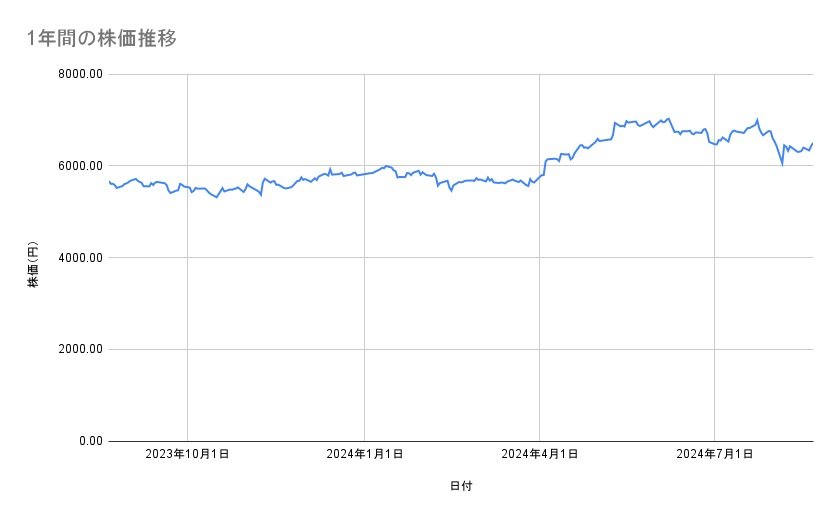
Task: Select the 2023年10月1日 date label
Action: 188,455
